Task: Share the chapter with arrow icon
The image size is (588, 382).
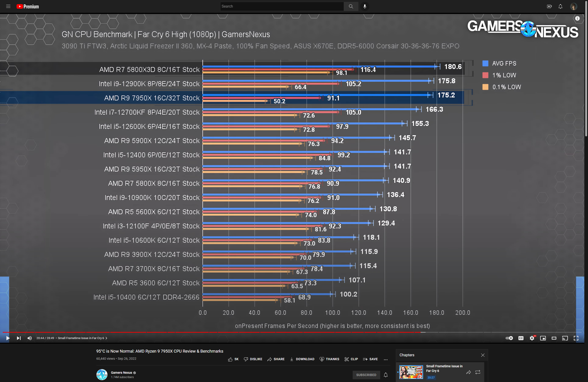Action: click(468, 372)
